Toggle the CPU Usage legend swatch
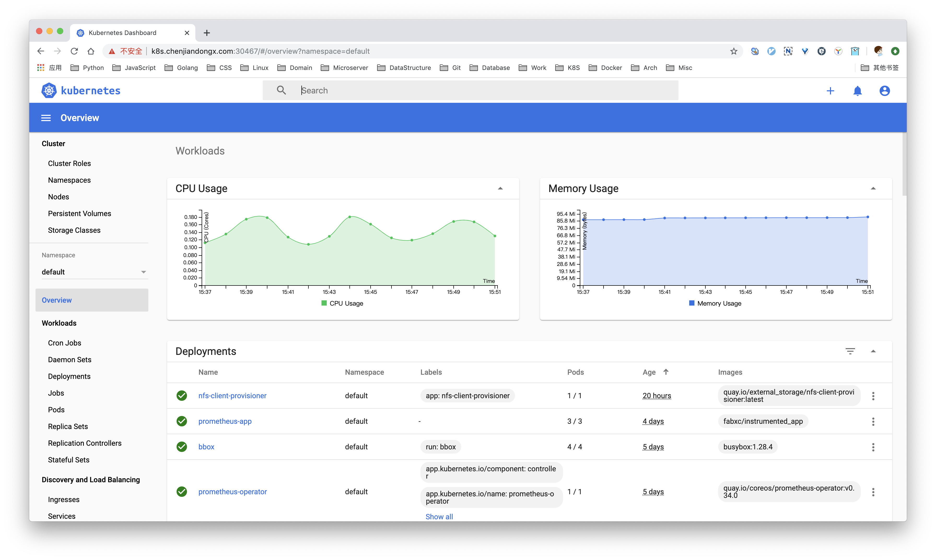Viewport: 936px width, 560px height. tap(324, 303)
